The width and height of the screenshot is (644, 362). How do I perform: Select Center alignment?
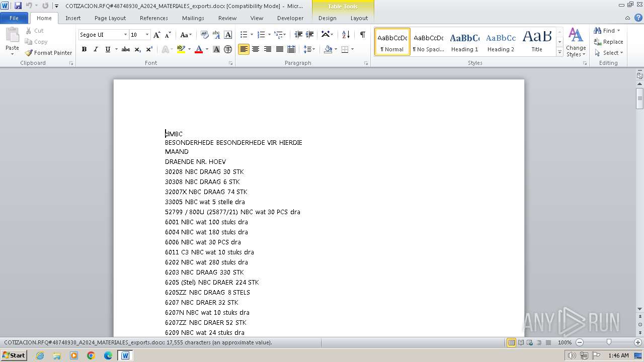pos(256,49)
